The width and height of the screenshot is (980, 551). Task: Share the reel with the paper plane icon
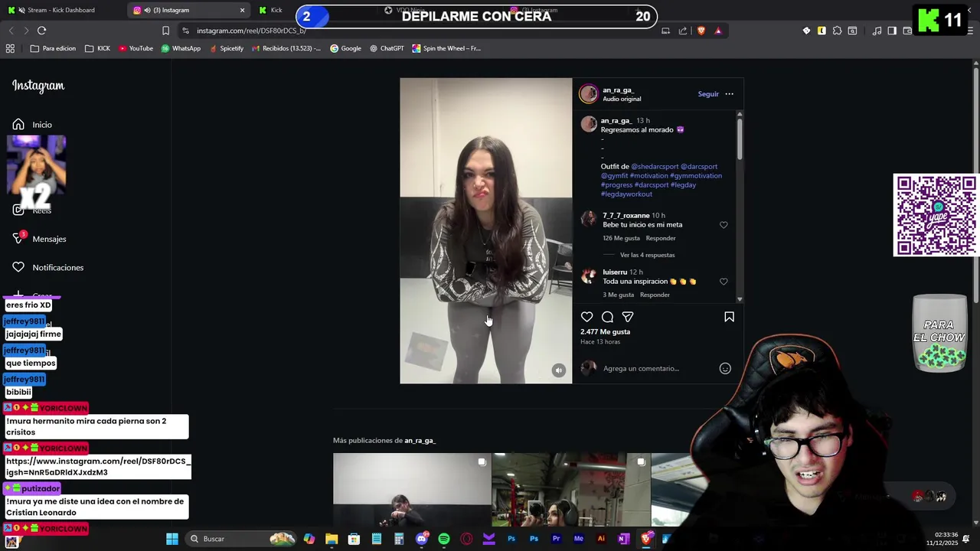coord(628,317)
